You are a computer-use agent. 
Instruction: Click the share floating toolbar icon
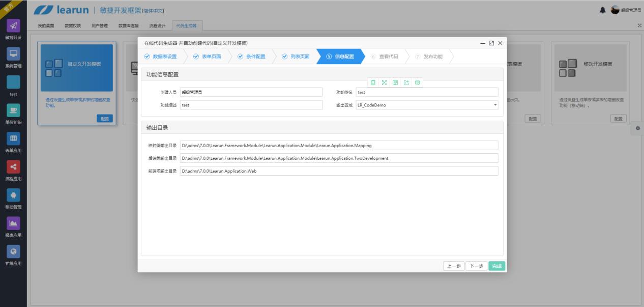point(406,82)
